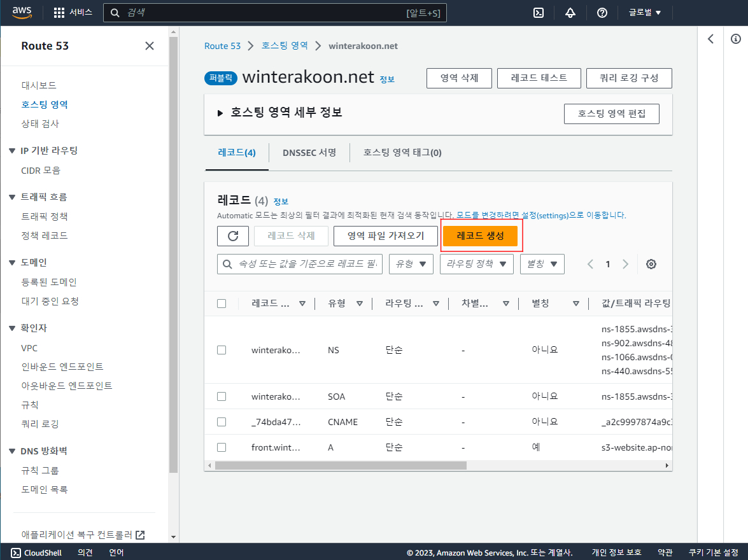This screenshot has width=748, height=560.
Task: Sort by 라우팅 column arrow
Action: click(x=436, y=304)
